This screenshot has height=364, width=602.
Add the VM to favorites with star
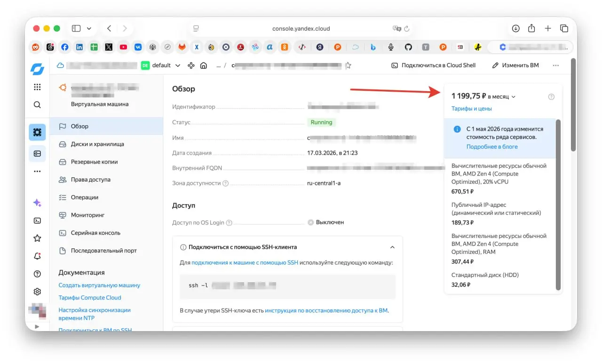(348, 66)
